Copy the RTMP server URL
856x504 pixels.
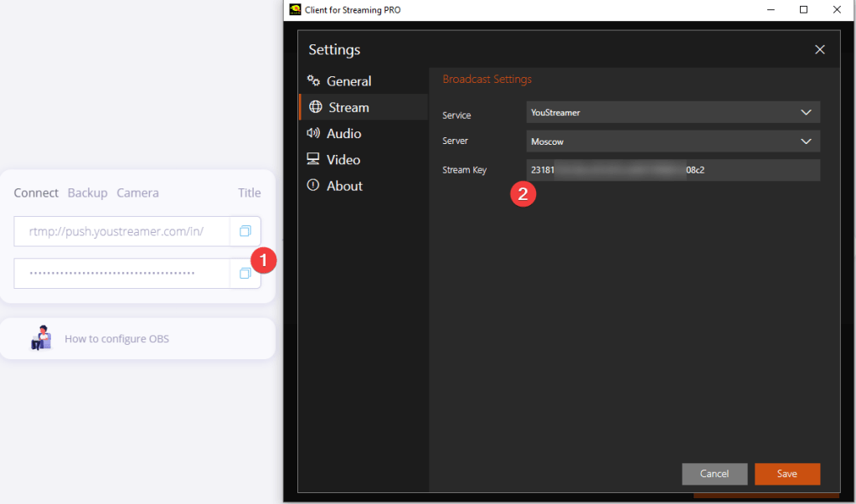245,231
